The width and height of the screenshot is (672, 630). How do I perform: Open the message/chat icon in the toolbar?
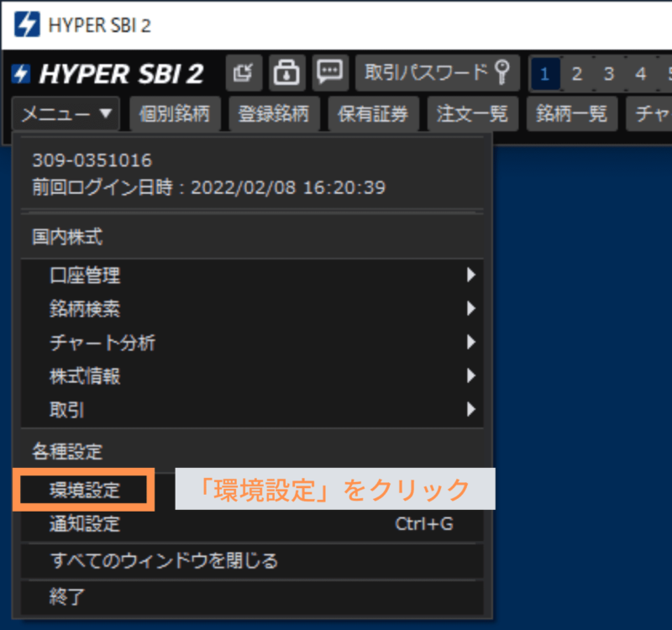pyautogui.click(x=329, y=73)
